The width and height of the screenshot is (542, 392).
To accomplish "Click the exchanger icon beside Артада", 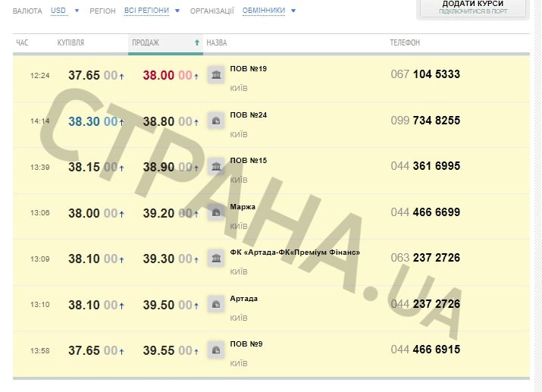I will click(x=216, y=304).
